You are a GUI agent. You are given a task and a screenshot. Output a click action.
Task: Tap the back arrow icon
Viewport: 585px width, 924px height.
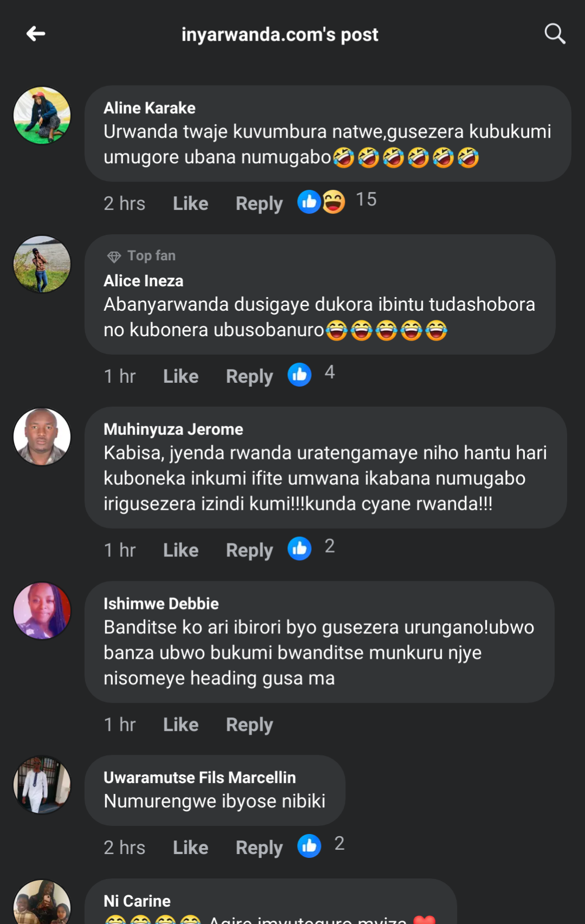36,34
